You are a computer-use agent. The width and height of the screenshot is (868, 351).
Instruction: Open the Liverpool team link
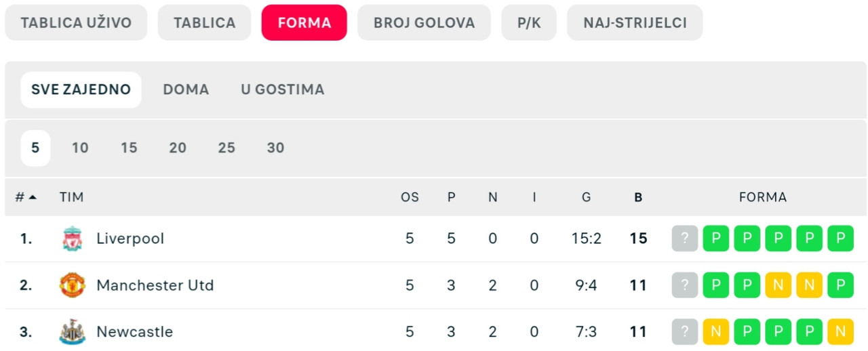[130, 239]
